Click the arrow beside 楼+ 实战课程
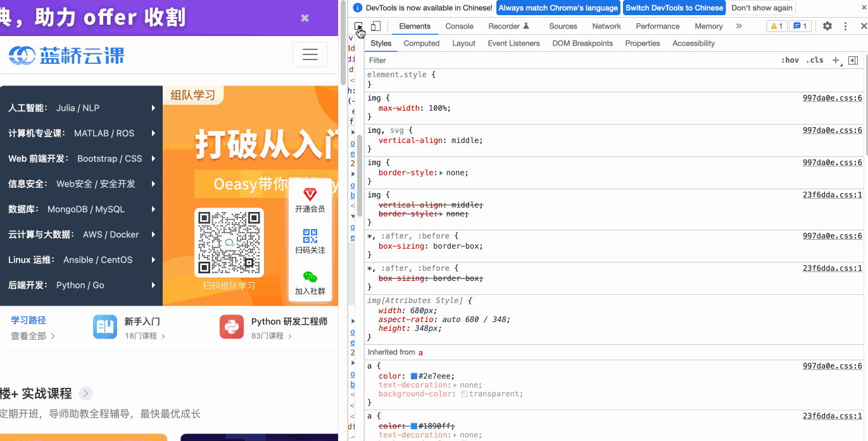868x441 pixels. pos(86,394)
